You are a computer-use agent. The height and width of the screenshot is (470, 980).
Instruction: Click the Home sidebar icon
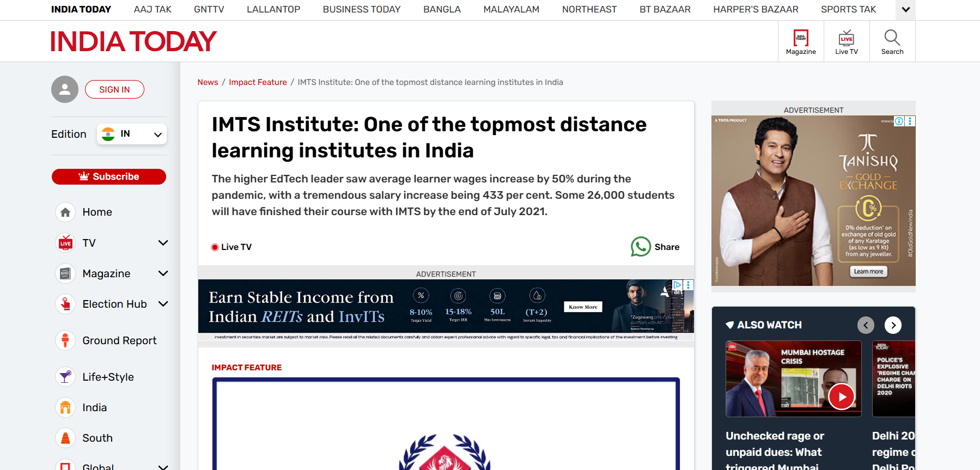click(x=65, y=212)
